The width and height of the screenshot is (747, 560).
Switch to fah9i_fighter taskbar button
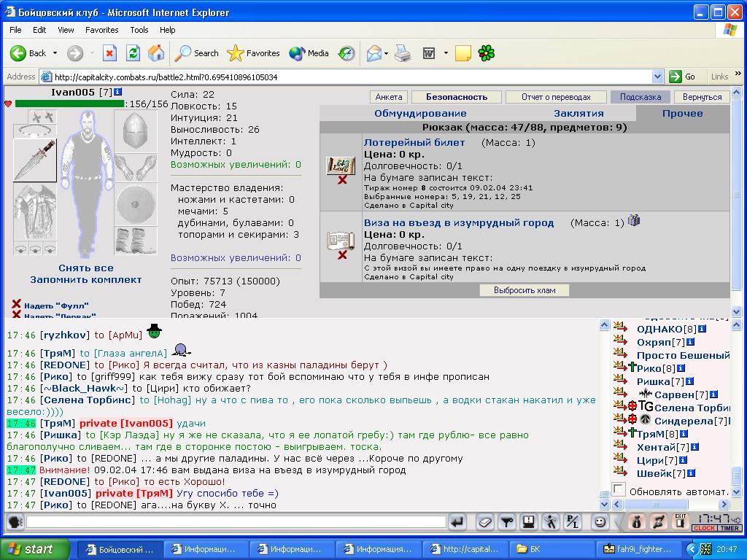(x=639, y=549)
